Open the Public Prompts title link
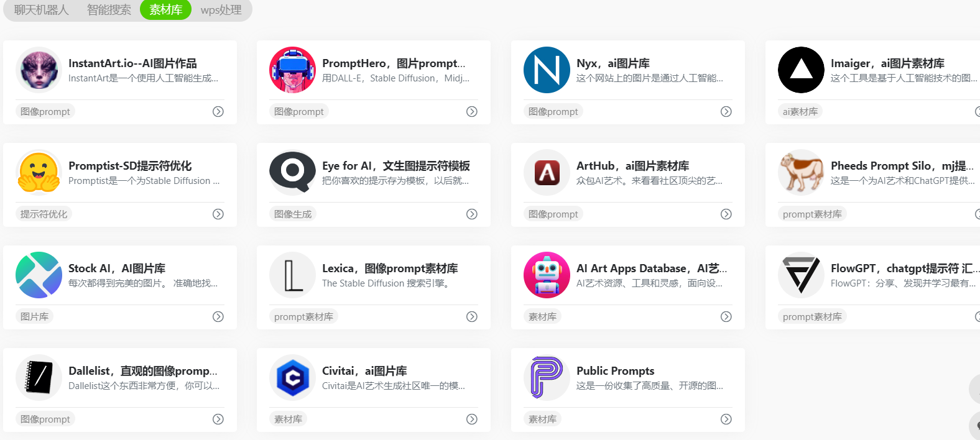Screen dimensions: 980x440 [616, 371]
